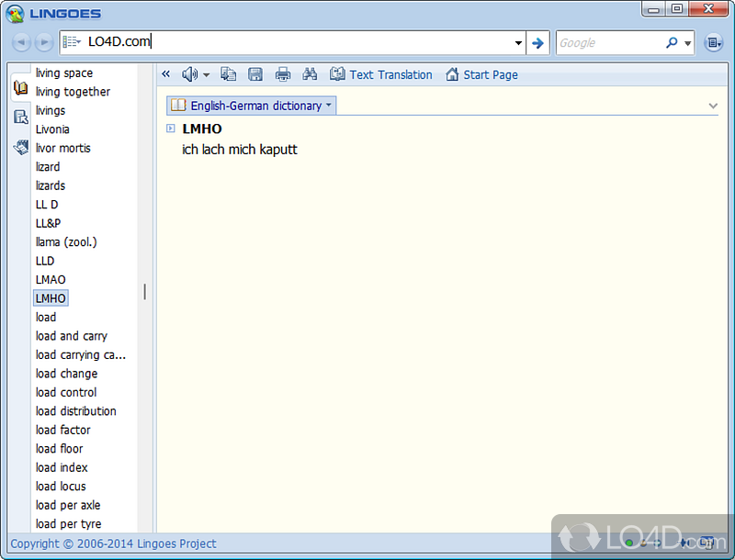Click the Google search input field
This screenshot has height=560, width=735.
point(609,42)
